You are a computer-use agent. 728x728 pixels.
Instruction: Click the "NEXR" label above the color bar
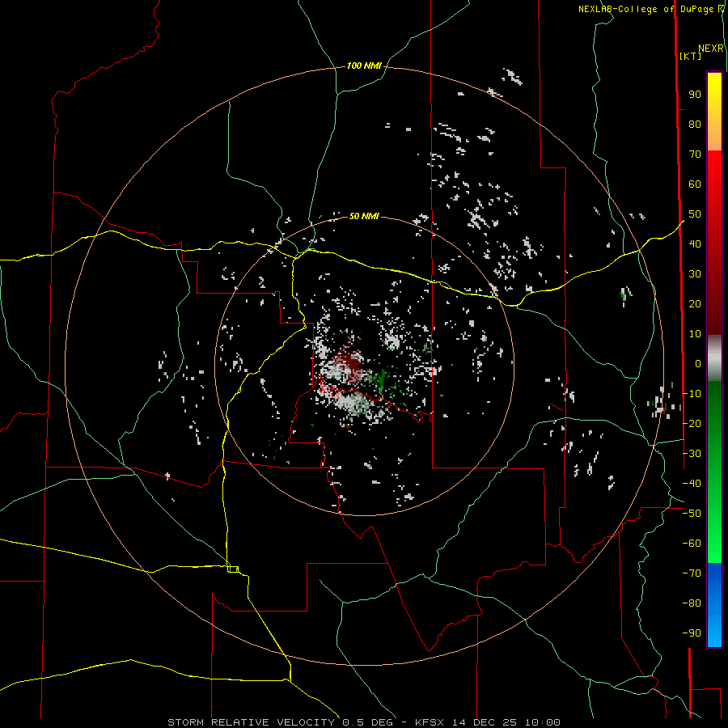[711, 49]
